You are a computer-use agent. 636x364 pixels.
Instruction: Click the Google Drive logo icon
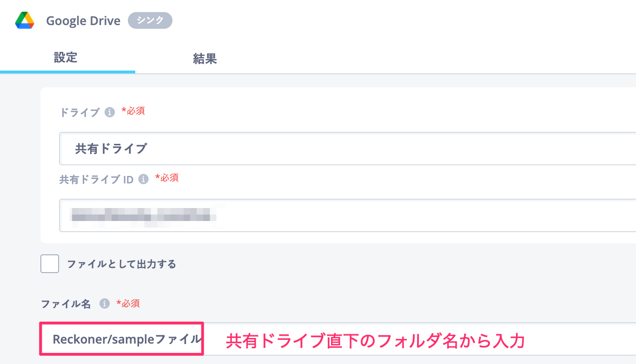(25, 20)
